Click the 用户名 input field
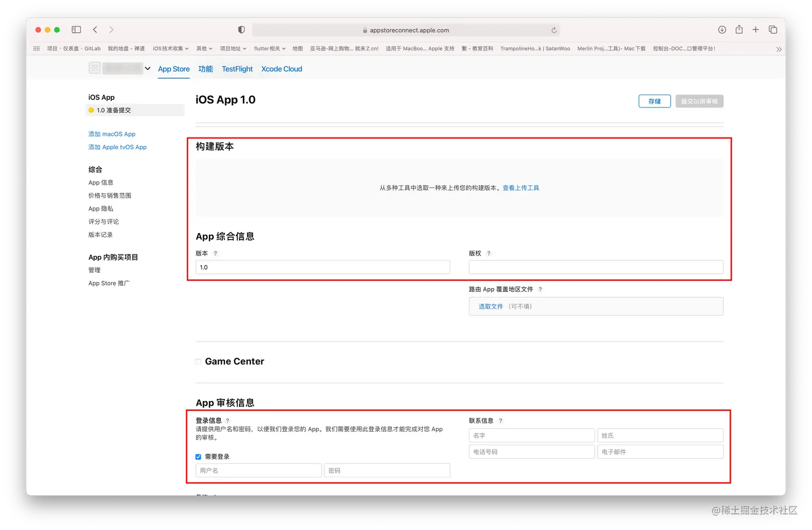The image size is (812, 530). tap(258, 471)
